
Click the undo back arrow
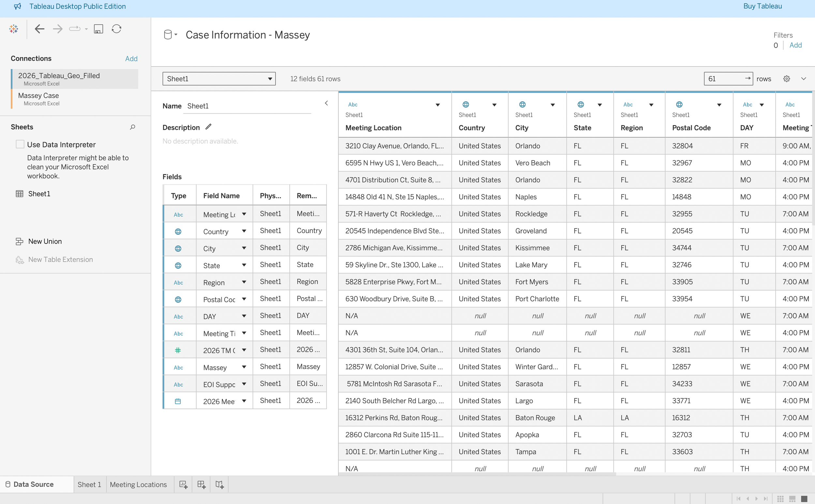[x=39, y=29]
